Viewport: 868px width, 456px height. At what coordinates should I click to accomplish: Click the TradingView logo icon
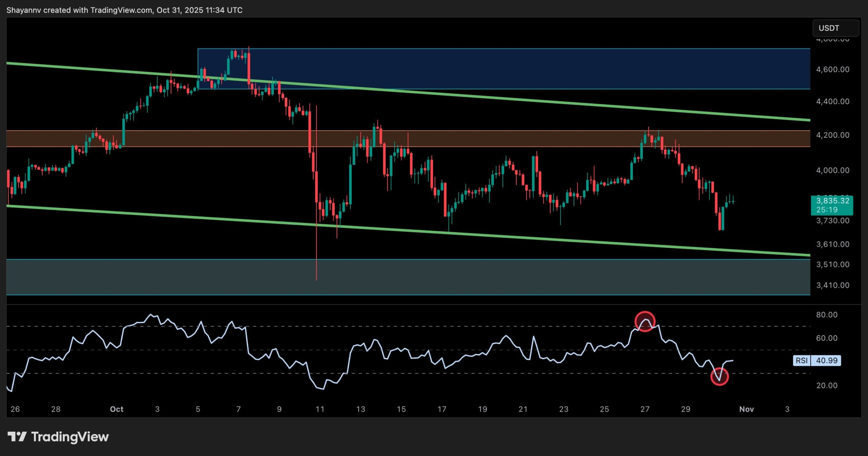17,436
